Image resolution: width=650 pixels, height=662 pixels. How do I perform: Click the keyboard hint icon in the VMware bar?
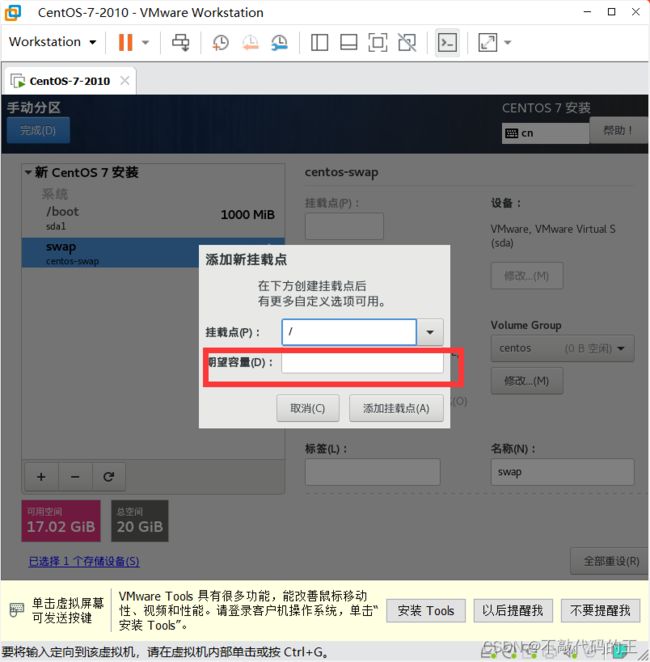tap(17, 610)
